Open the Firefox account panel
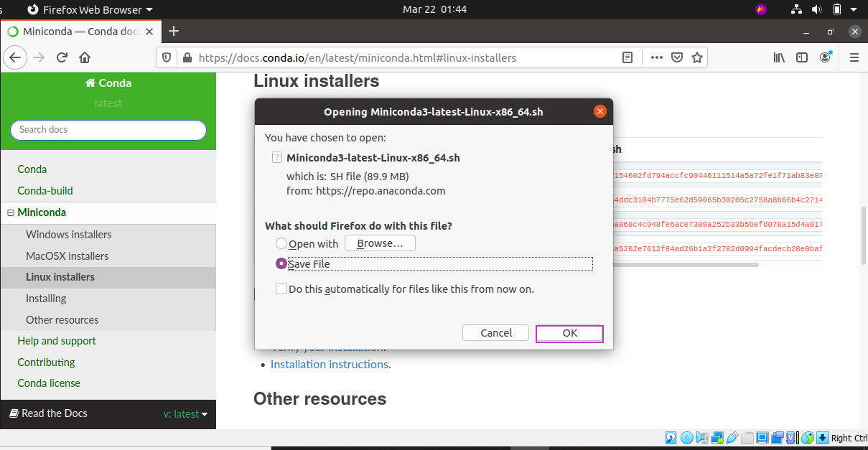This screenshot has height=450, width=868. [826, 57]
